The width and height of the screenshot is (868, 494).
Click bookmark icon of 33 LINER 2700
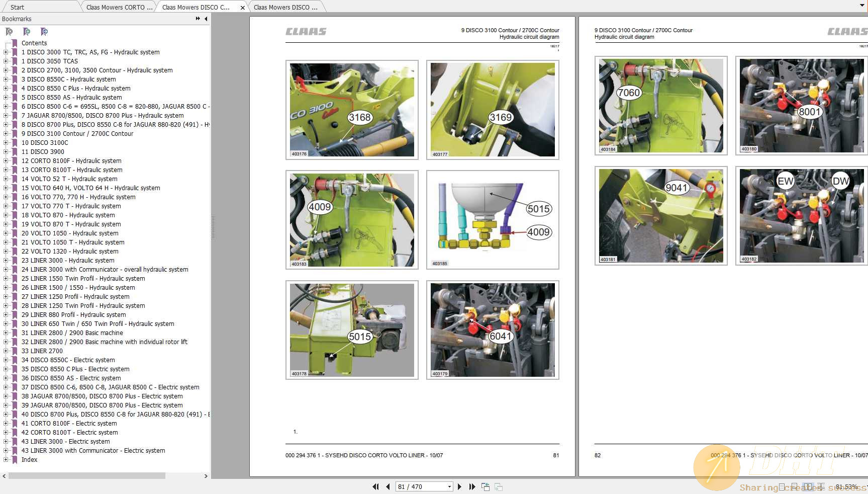(15, 351)
